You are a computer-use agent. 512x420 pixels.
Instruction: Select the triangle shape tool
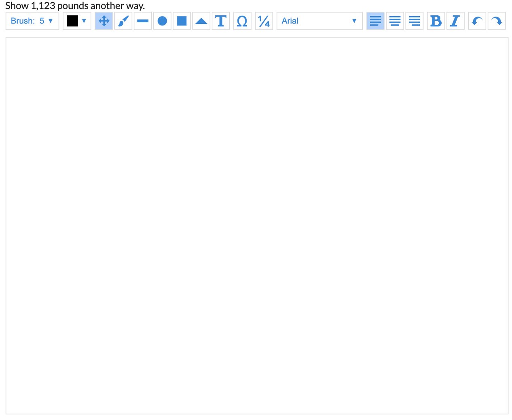[x=201, y=21]
